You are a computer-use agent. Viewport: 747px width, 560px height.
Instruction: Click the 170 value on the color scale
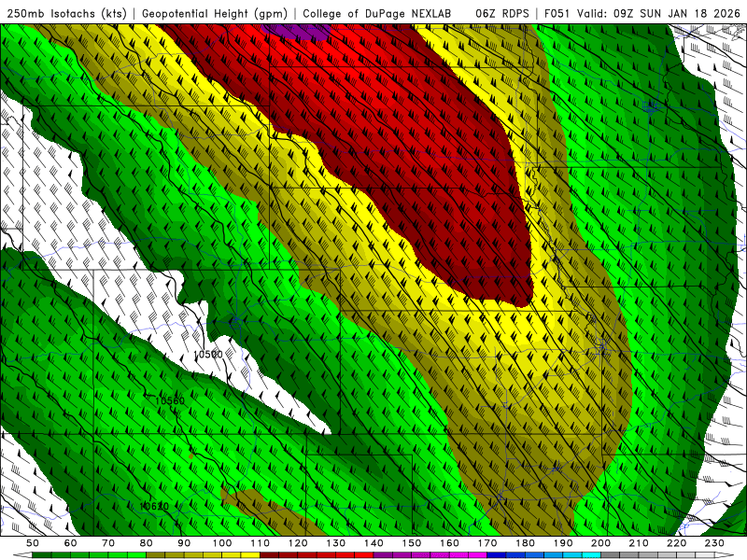pos(487,543)
